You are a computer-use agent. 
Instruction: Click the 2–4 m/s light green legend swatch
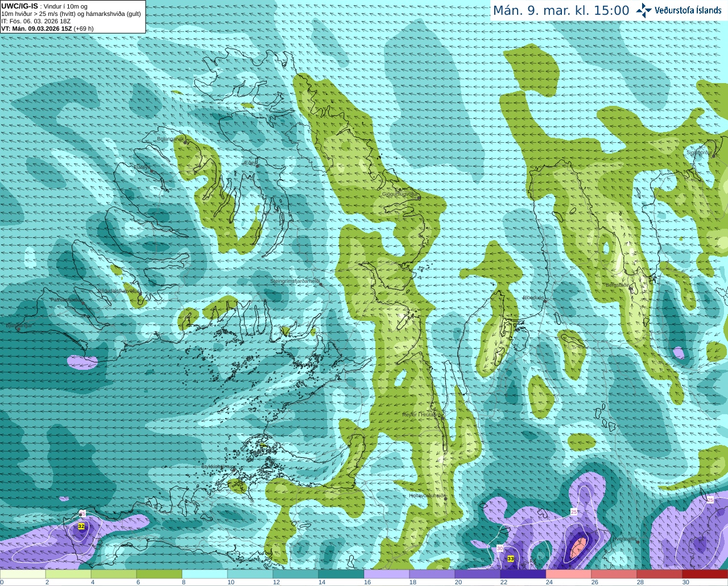pyautogui.click(x=68, y=574)
